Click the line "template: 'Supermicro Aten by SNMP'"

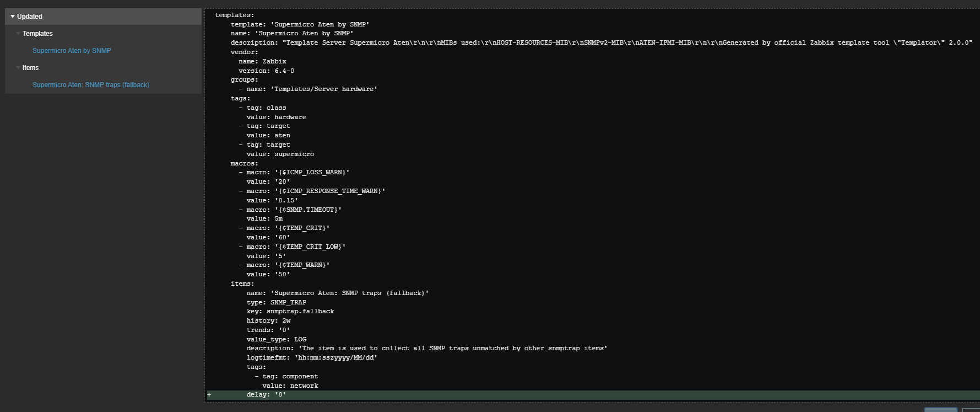tap(300, 24)
